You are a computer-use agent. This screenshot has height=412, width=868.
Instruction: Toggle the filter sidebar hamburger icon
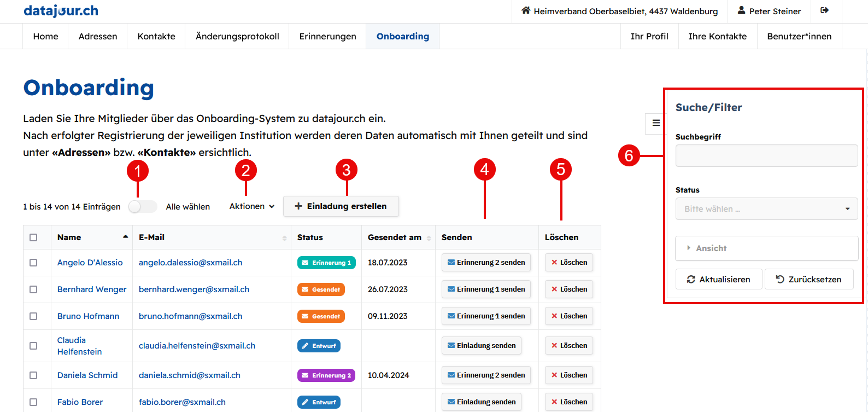click(x=656, y=123)
